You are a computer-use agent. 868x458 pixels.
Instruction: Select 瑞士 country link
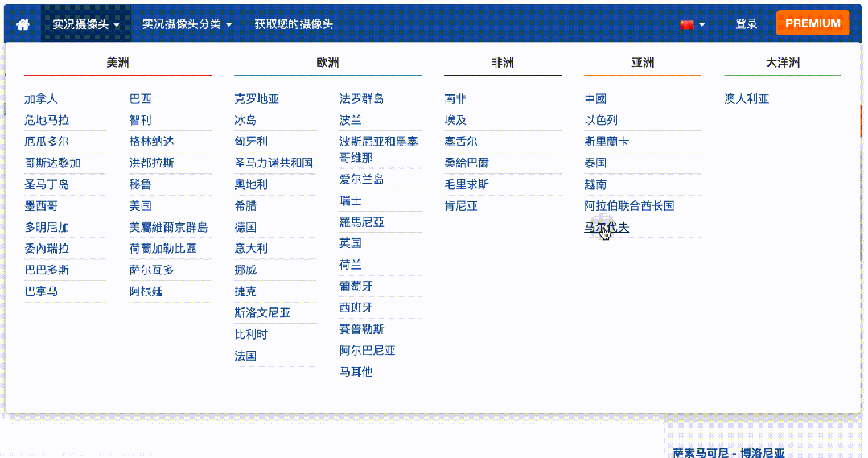point(351,200)
